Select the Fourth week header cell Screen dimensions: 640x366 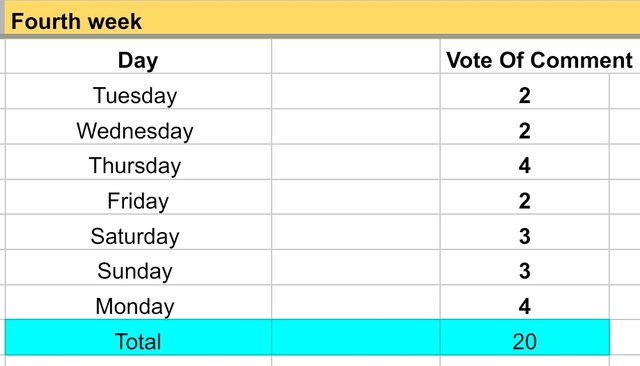click(322, 19)
